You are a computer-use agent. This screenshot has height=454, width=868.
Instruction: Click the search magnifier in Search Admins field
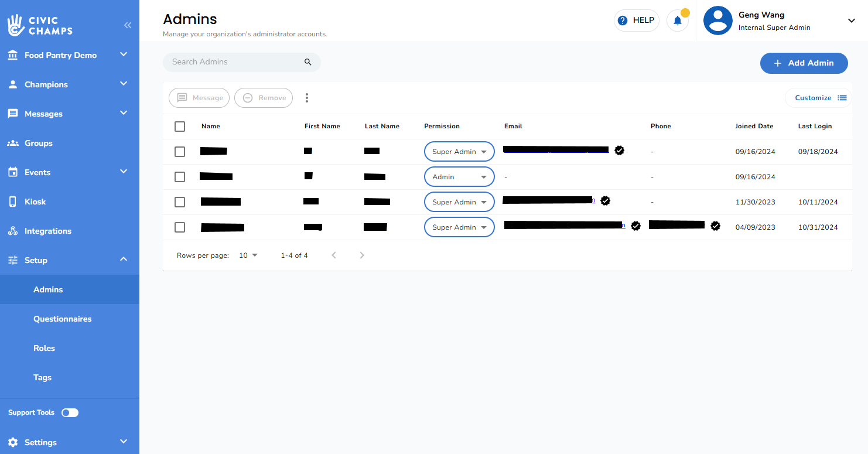(x=307, y=62)
